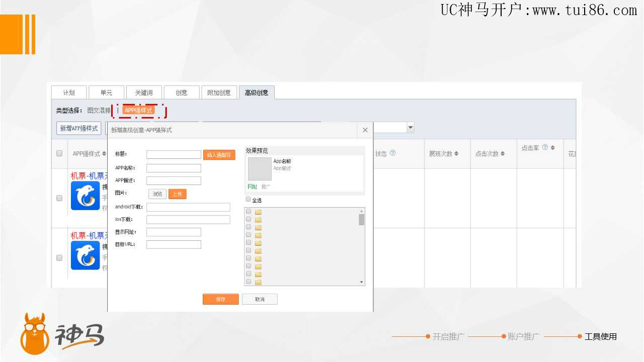Screen dimensions: 644x362
Task: Cancel the dialog with 取消
Action: point(260,299)
